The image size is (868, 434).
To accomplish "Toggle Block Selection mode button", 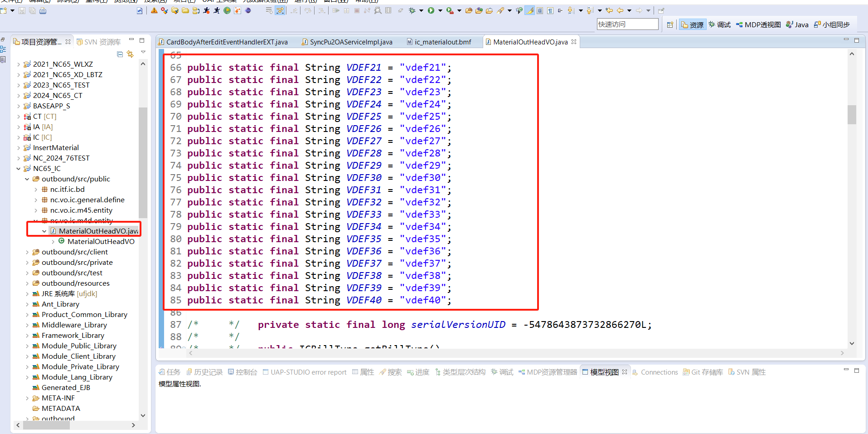I will tap(540, 10).
